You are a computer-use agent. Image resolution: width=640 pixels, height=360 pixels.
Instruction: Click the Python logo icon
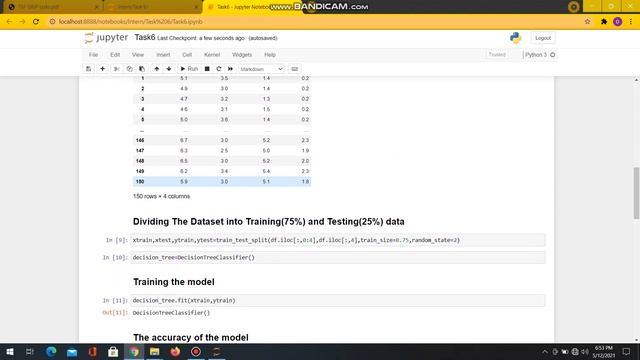tap(516, 38)
